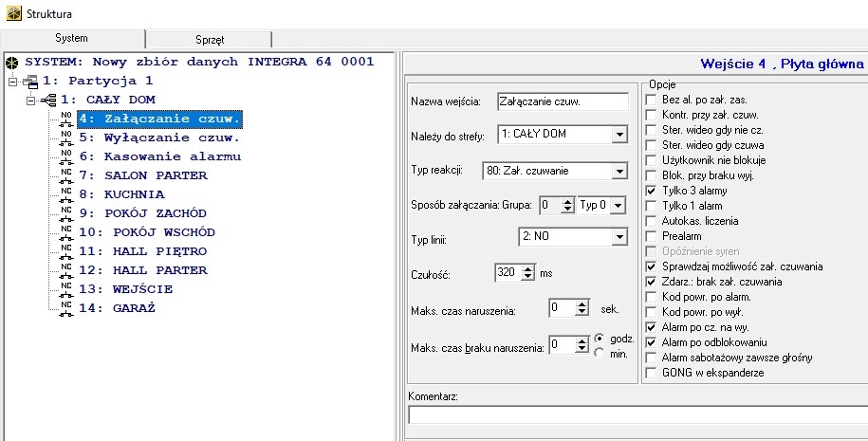Select tree row 9: POKÓJ ZACHÓD

click(x=143, y=213)
